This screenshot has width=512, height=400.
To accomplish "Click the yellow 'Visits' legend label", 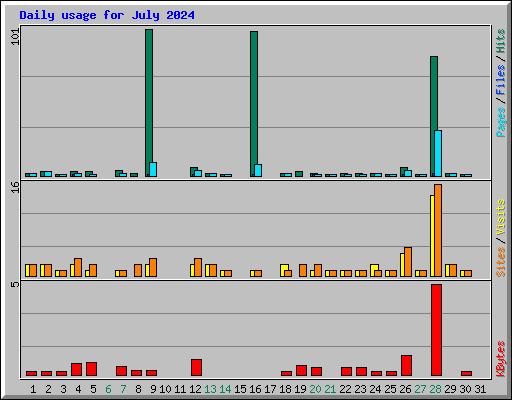I will [500, 218].
